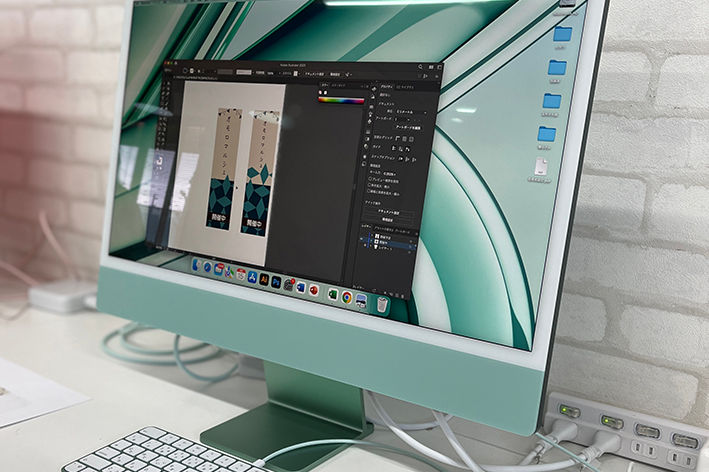Open Google Chrome from the Dock
This screenshot has width=709, height=472.
click(347, 297)
